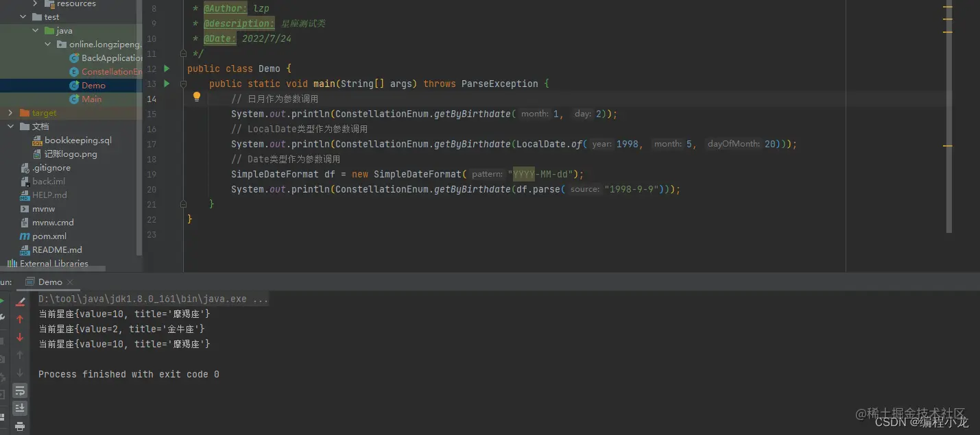Open the ConstellationEnum file in tree
The image size is (980, 435).
[106, 72]
